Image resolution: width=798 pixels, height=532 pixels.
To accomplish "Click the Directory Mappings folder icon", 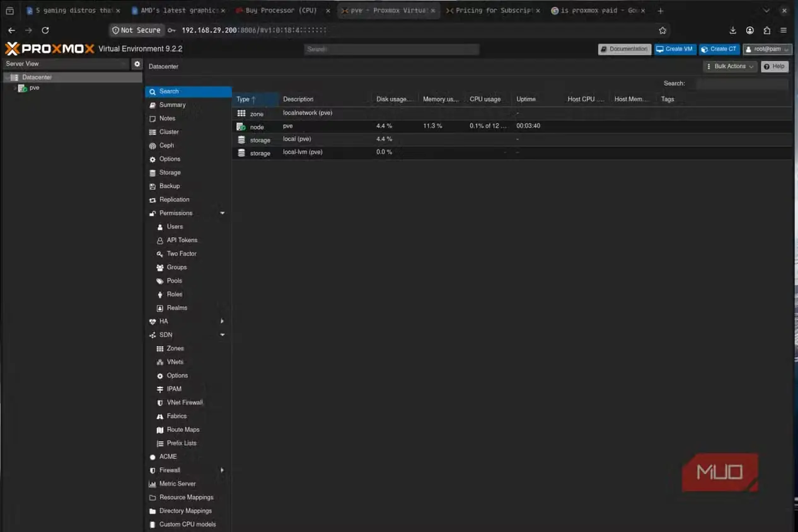I will [x=153, y=511].
